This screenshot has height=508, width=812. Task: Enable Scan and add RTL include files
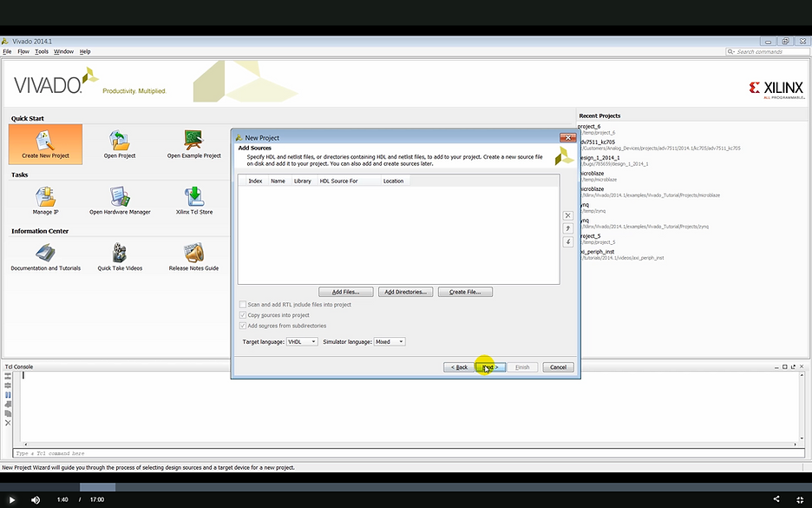click(243, 305)
